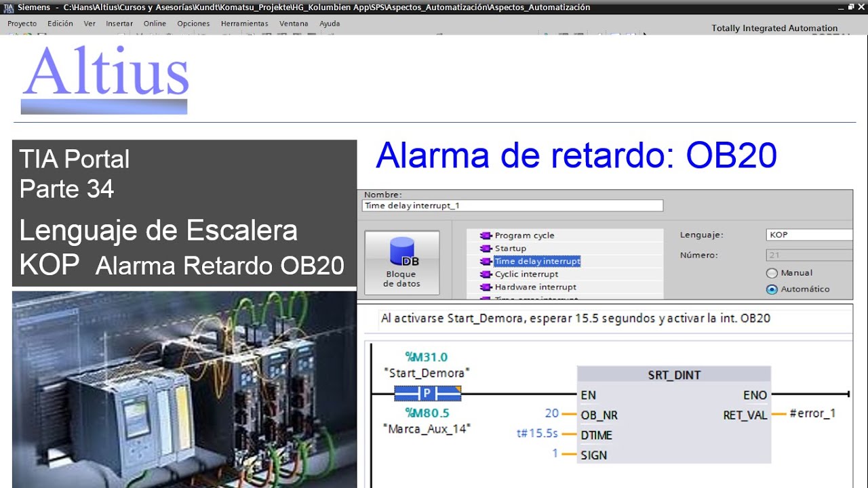Click the %M80.5 edge memory address

point(427,413)
